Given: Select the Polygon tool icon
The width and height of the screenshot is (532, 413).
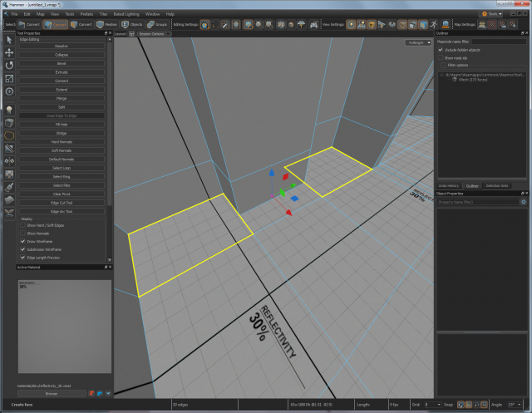Looking at the screenshot, I should tap(9, 135).
